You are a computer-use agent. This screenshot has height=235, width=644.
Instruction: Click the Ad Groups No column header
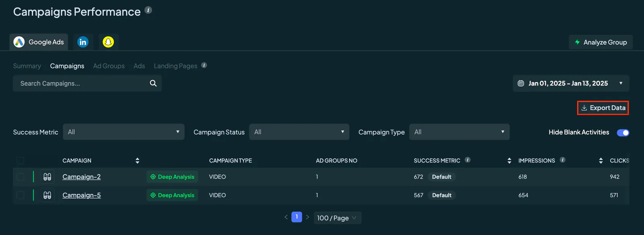[x=336, y=161]
